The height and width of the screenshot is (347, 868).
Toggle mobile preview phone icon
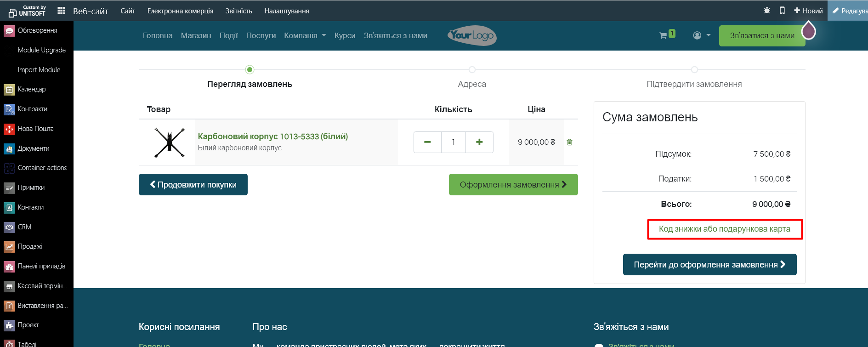(x=782, y=11)
